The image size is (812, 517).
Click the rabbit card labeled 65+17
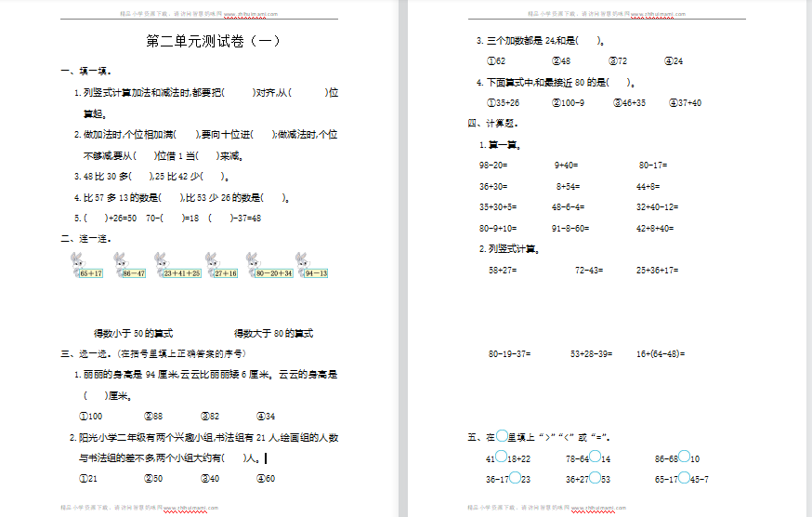(87, 265)
